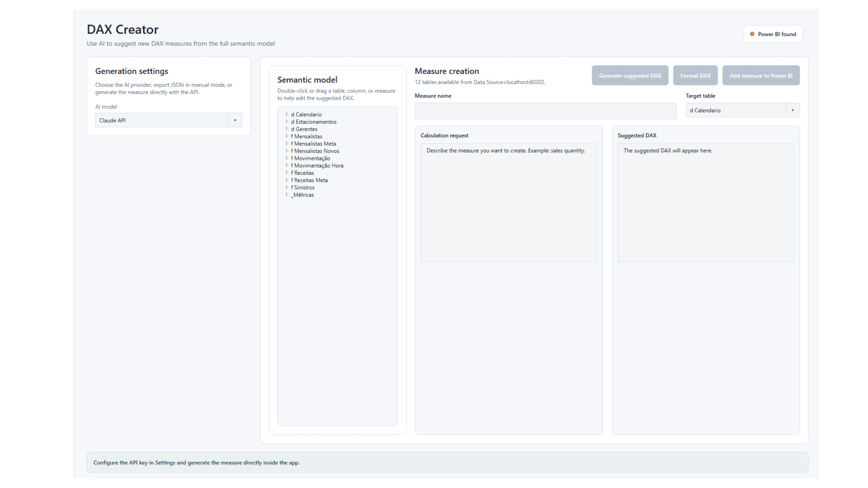868x488 pixels.
Task: Expand the f Movimentação table node
Action: click(x=287, y=158)
